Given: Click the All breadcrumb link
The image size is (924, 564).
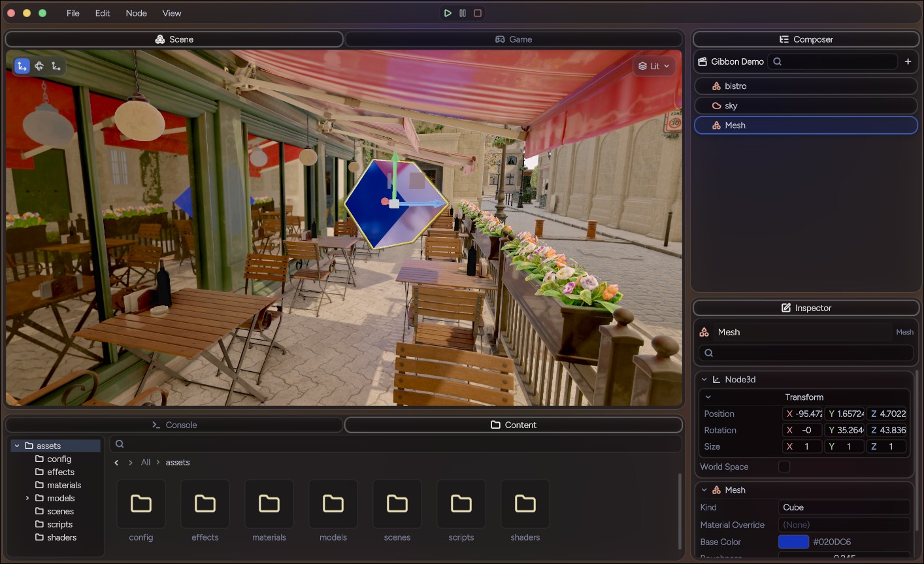Looking at the screenshot, I should pyautogui.click(x=146, y=463).
